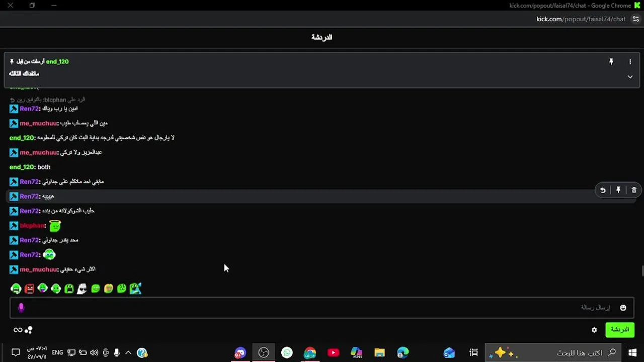Click the moderator badge beside blcphan
644x362 pixels.
coord(14,226)
